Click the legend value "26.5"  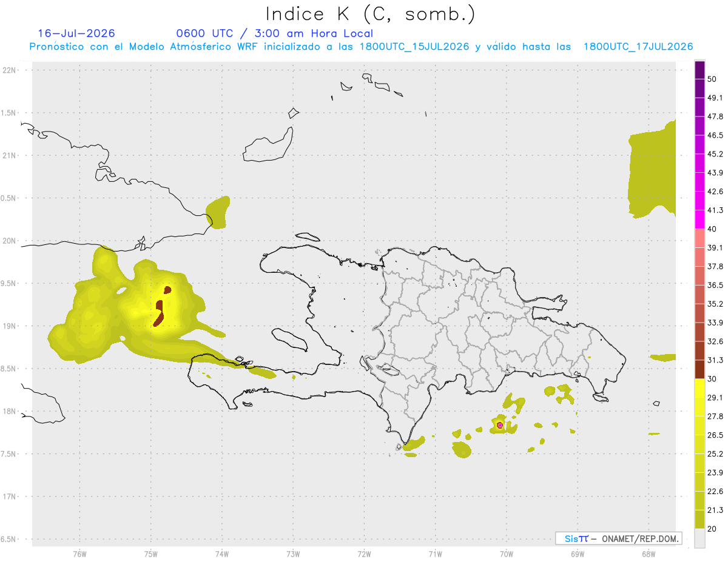[x=715, y=435]
